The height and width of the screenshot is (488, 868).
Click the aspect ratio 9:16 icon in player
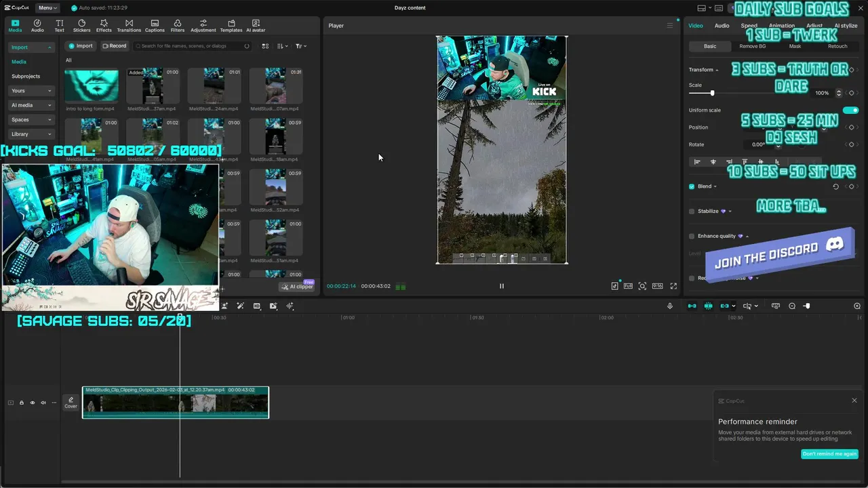tap(657, 286)
